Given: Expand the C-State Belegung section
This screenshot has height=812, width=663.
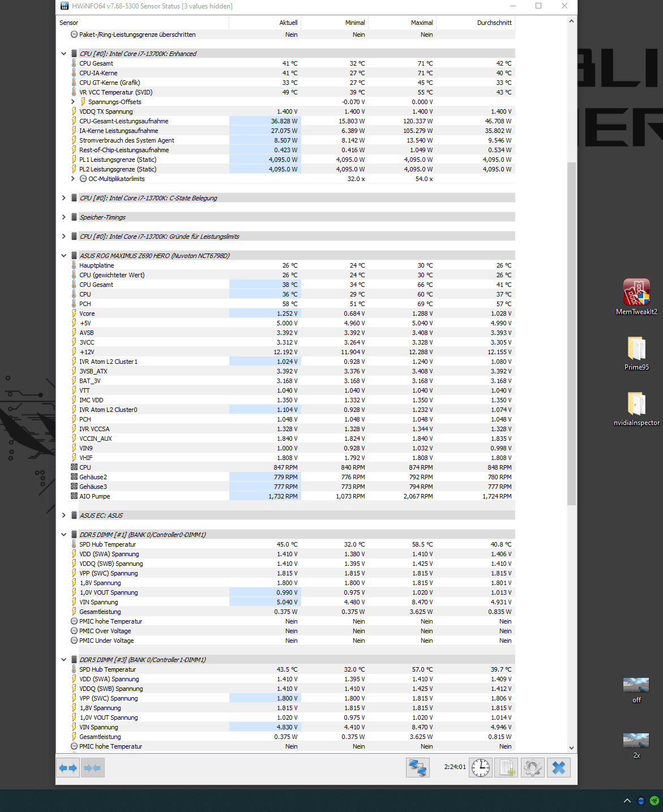Looking at the screenshot, I should point(63,198).
